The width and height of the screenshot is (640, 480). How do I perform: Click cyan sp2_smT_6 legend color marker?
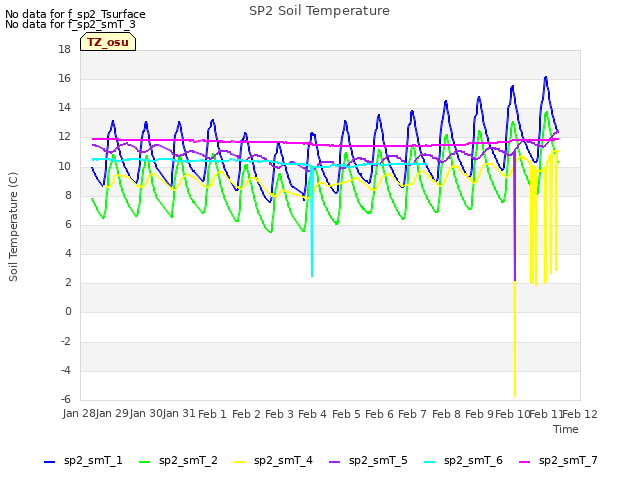coord(429,462)
